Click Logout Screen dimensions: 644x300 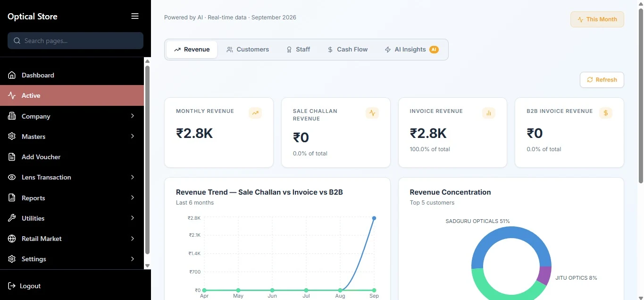click(25, 286)
